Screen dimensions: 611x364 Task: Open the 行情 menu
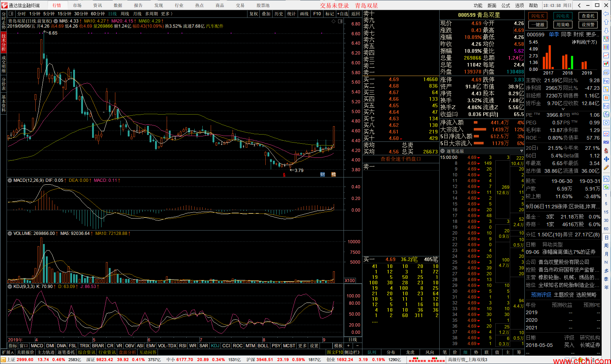(57, 5)
